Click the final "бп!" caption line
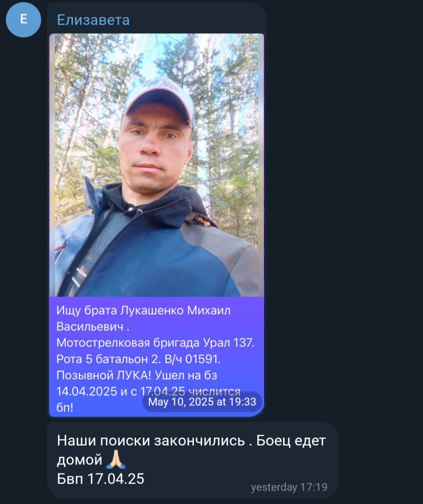This screenshot has width=423, height=504. pos(65,408)
